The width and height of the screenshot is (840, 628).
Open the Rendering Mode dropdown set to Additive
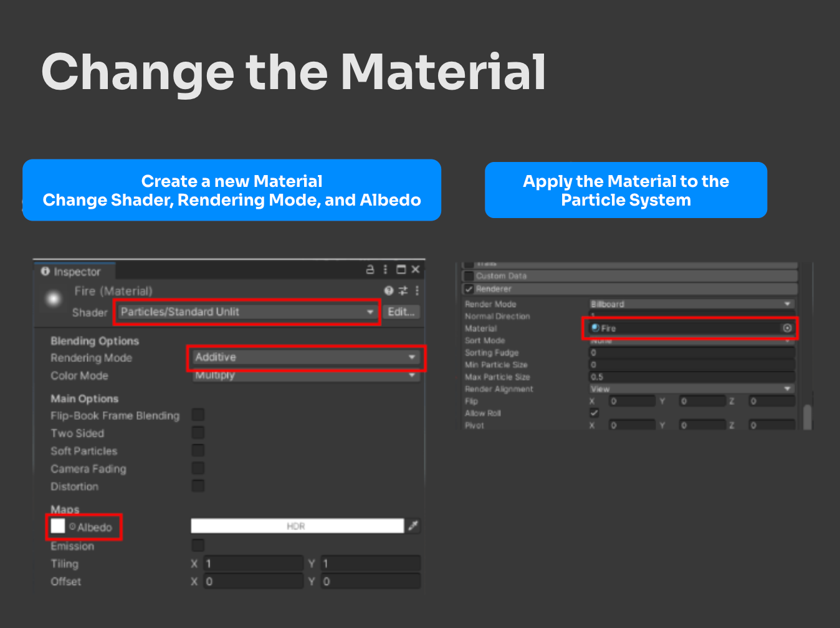(306, 357)
